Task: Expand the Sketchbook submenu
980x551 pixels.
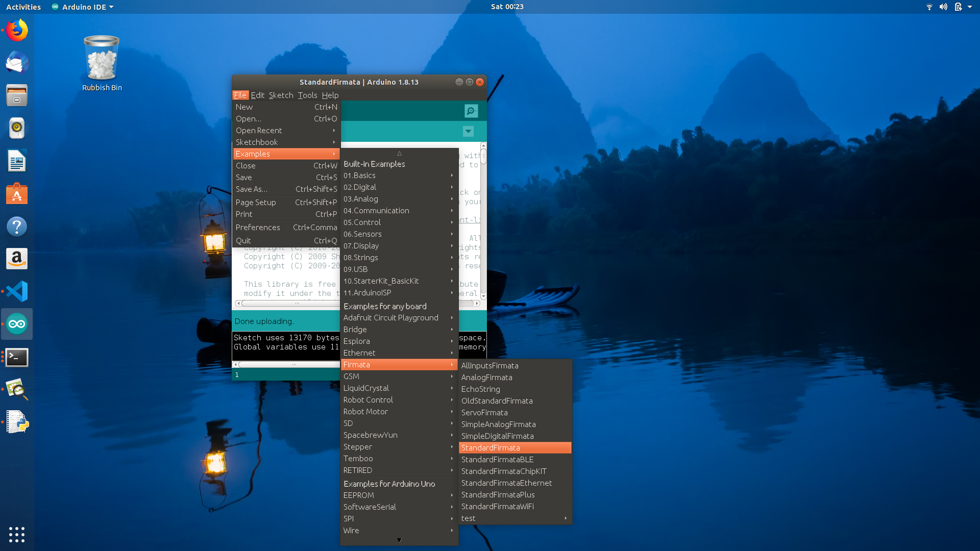Action: coord(286,142)
